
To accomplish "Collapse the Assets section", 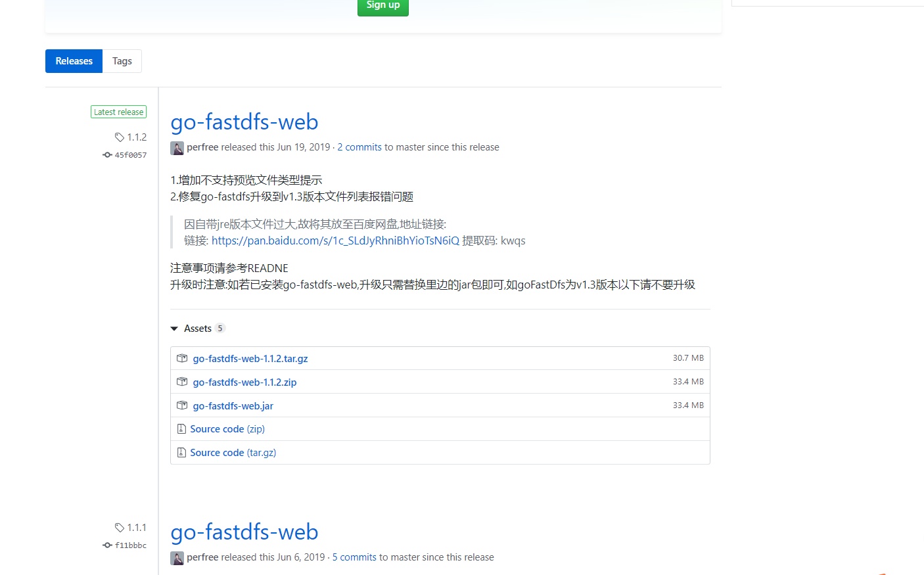I will (x=174, y=328).
